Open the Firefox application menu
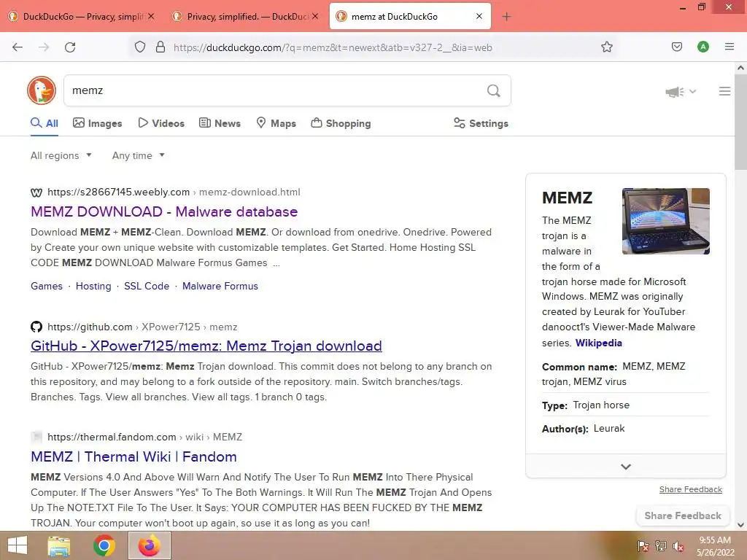The image size is (747, 560). coord(729,47)
